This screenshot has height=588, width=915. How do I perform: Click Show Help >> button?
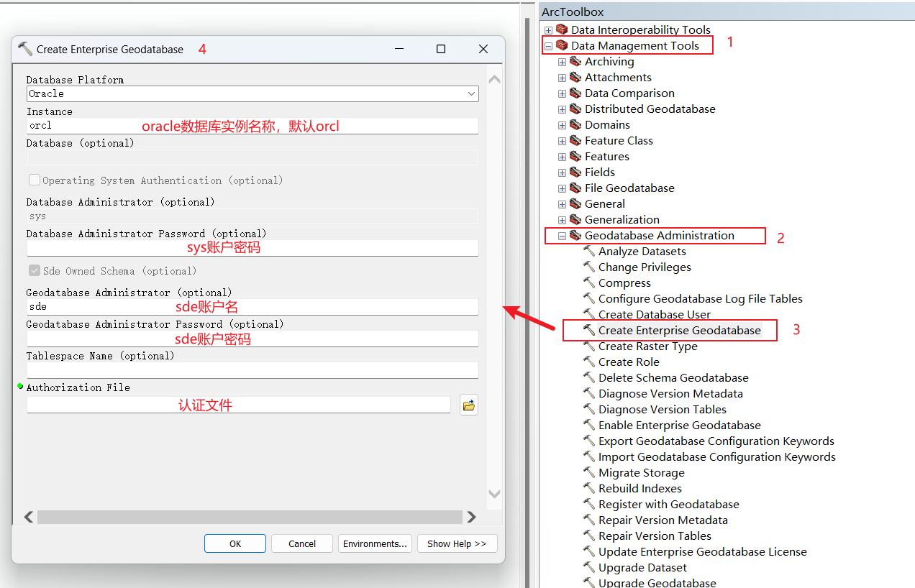pyautogui.click(x=457, y=543)
